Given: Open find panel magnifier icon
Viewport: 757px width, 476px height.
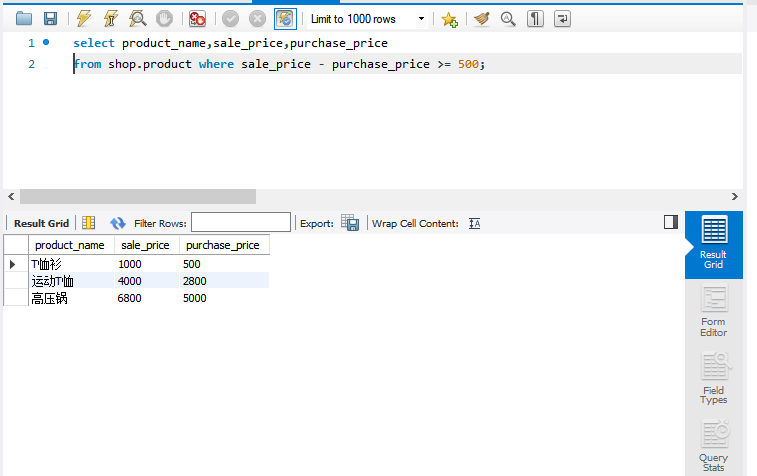Looking at the screenshot, I should click(508, 19).
